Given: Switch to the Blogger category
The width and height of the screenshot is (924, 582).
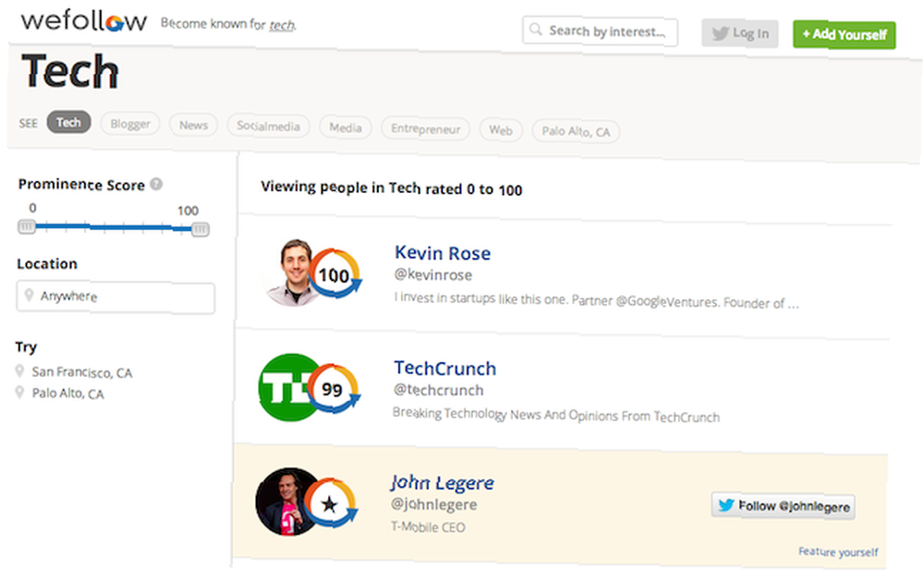Looking at the screenshot, I should click(x=130, y=124).
